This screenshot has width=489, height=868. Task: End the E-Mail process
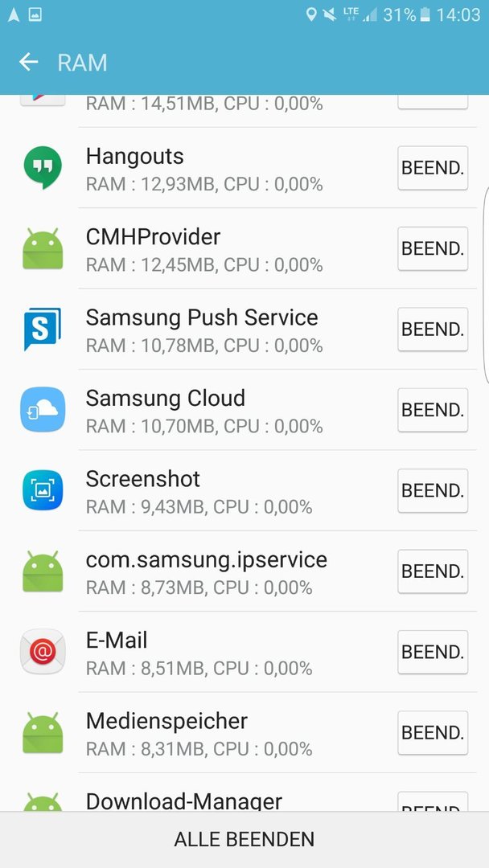click(x=433, y=652)
